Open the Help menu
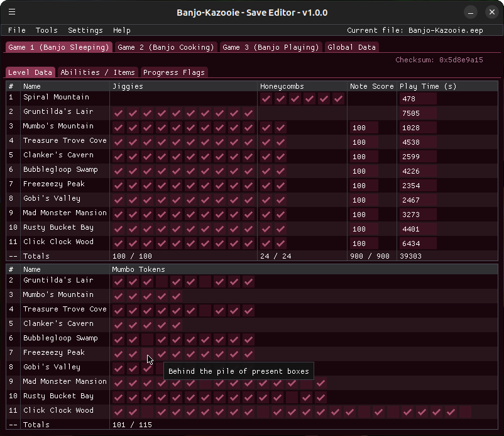Image resolution: width=504 pixels, height=436 pixels. tap(122, 30)
